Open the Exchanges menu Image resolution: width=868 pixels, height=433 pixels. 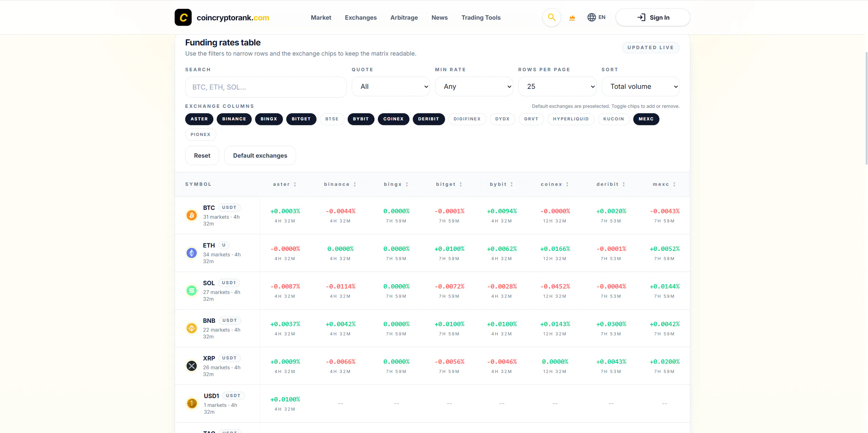361,18
